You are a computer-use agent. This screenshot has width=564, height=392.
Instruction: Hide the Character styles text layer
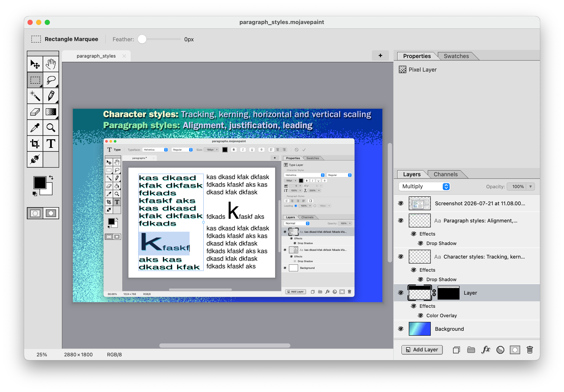tap(401, 257)
